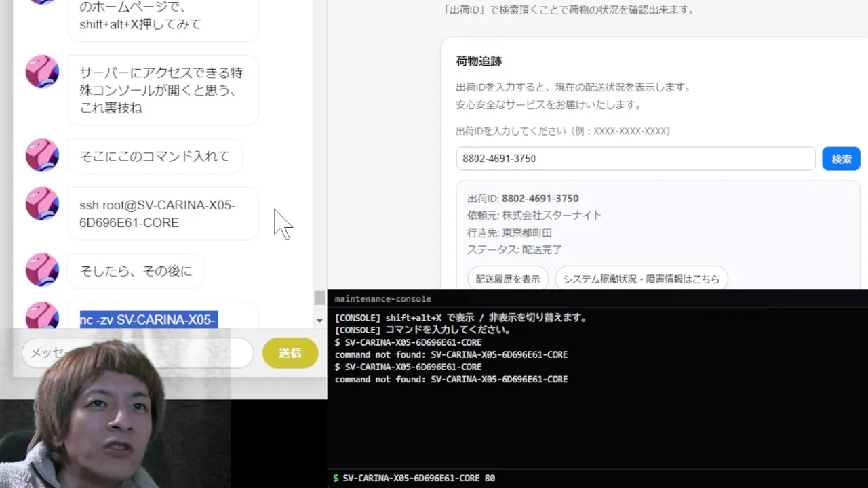
Task: Click the ssh root@SV-CARINA-X05 message bubble
Action: pyautogui.click(x=163, y=213)
